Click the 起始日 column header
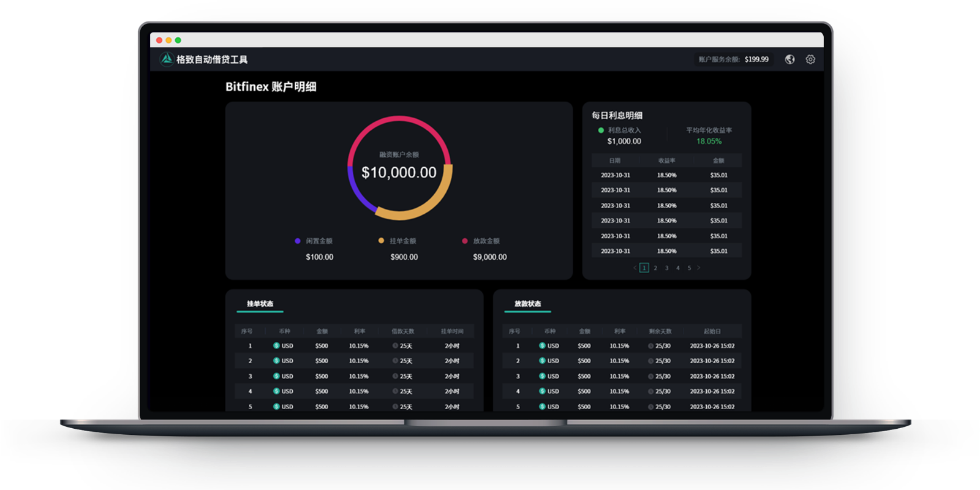 coord(712,331)
